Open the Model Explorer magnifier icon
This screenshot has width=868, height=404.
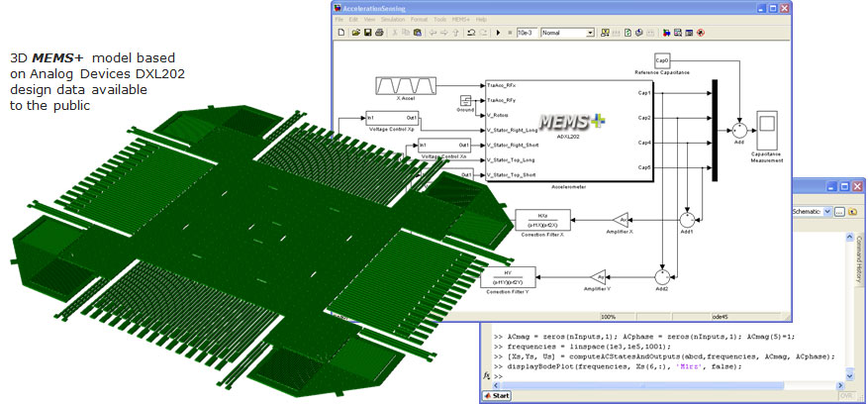[678, 33]
